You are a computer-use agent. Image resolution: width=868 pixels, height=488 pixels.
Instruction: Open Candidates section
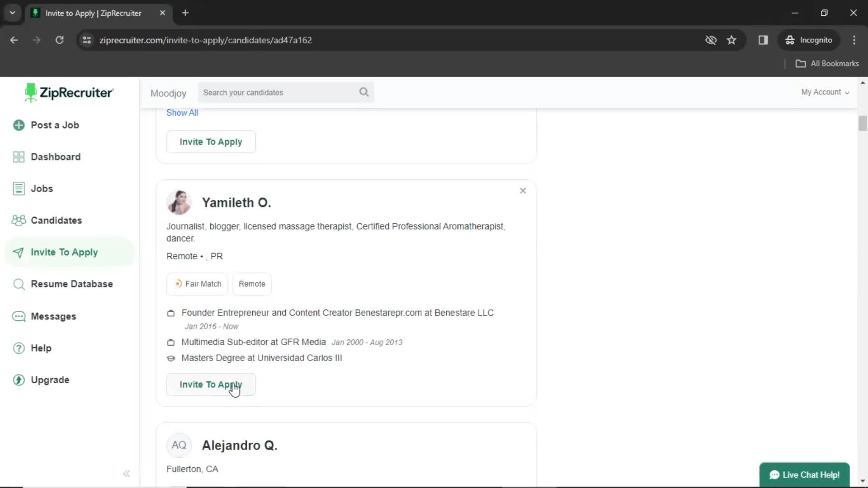pyautogui.click(x=56, y=220)
